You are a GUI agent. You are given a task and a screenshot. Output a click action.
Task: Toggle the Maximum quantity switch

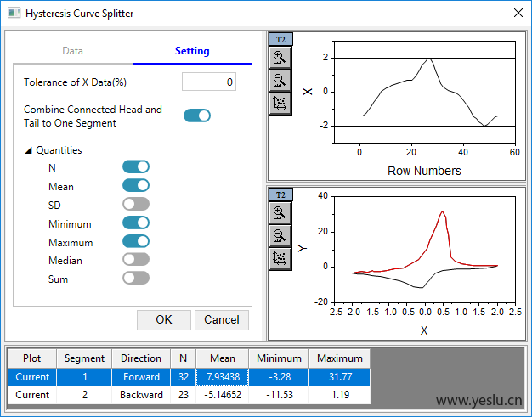[x=136, y=241]
